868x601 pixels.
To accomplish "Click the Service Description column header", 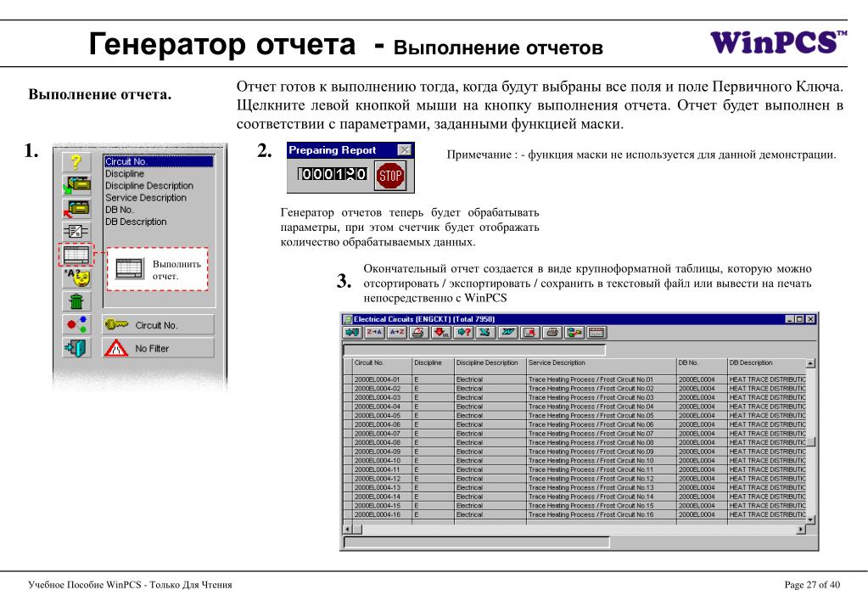I will tap(602, 364).
